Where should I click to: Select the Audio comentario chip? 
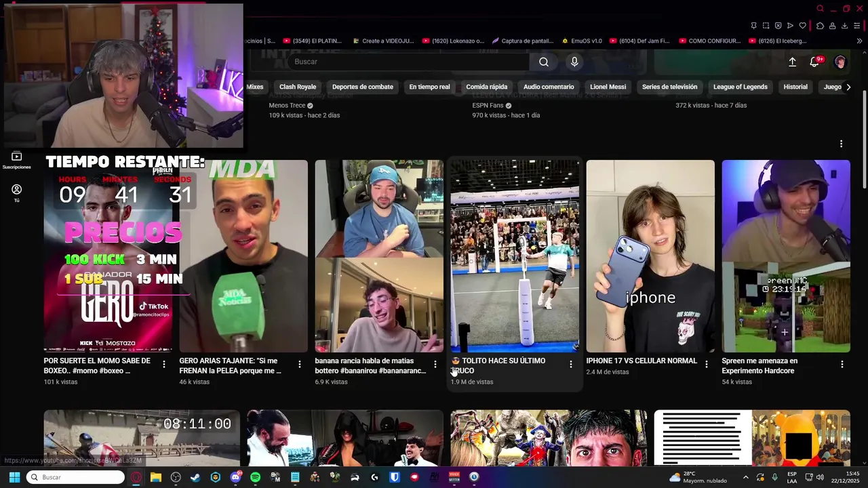[x=549, y=87]
